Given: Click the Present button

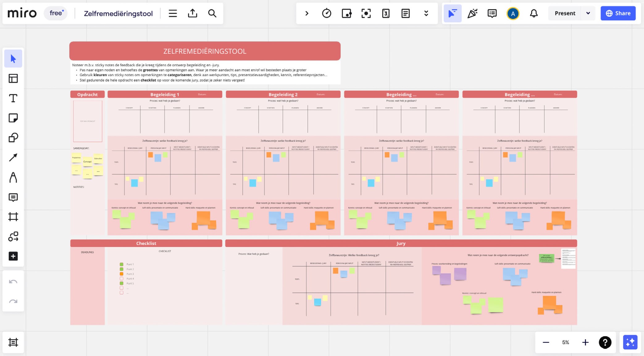Looking at the screenshot, I should click(x=565, y=13).
